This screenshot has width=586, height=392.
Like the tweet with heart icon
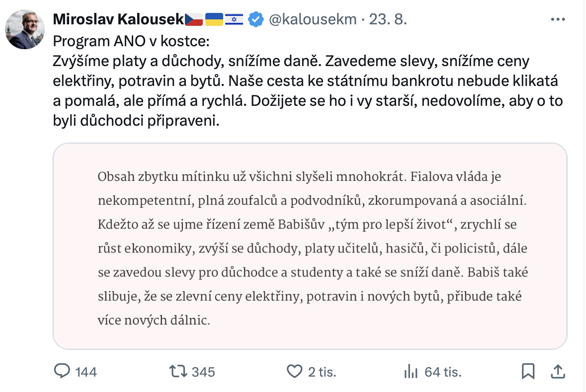coord(295,372)
